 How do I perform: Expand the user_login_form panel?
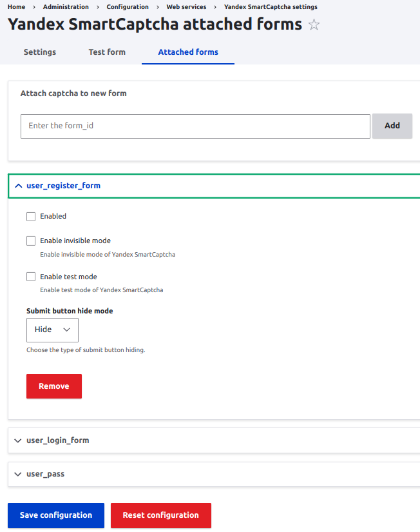click(58, 440)
